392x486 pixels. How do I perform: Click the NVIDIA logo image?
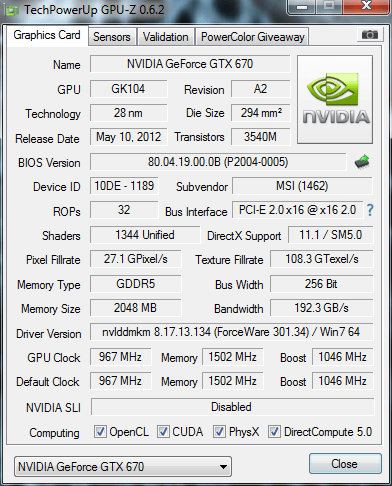pos(335,100)
